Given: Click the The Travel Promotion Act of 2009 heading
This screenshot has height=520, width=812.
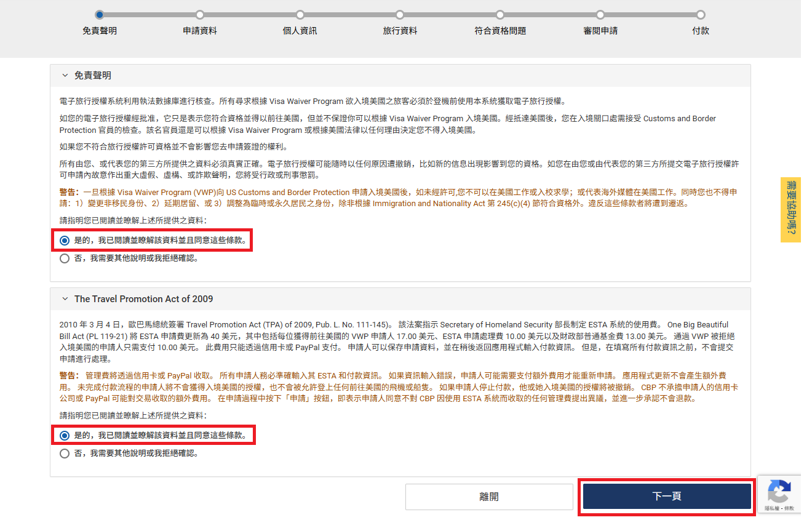Looking at the screenshot, I should (143, 299).
